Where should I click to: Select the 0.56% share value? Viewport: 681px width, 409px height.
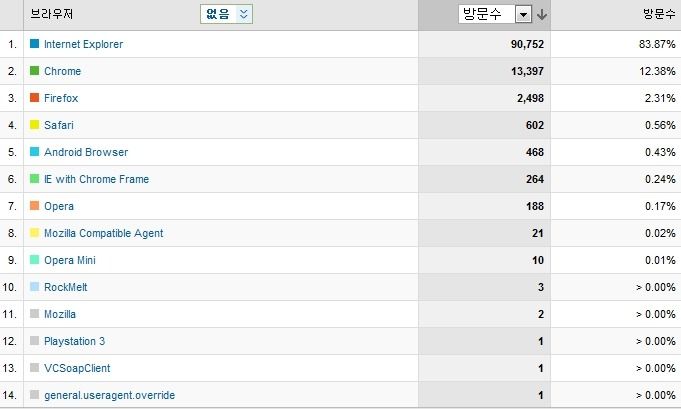[x=660, y=125]
